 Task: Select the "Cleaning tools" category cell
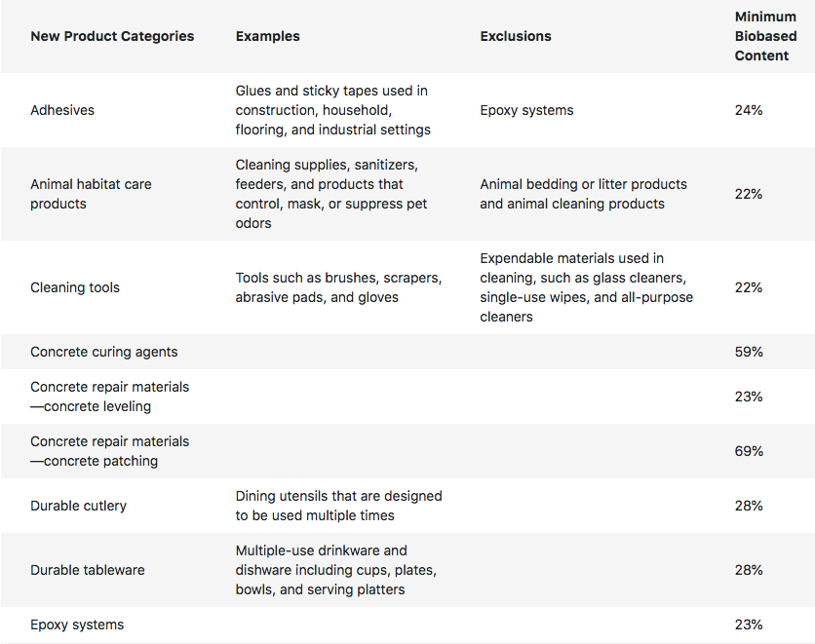(75, 287)
